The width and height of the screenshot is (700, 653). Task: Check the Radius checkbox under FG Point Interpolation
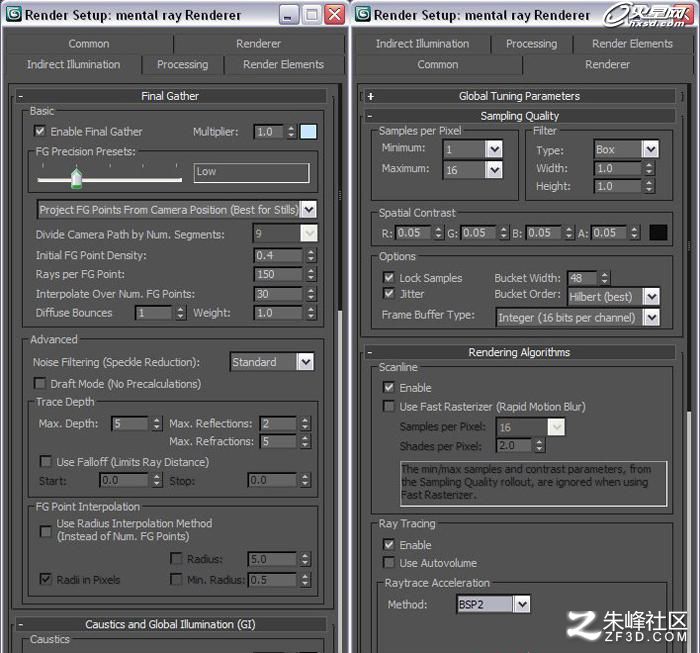[176, 558]
